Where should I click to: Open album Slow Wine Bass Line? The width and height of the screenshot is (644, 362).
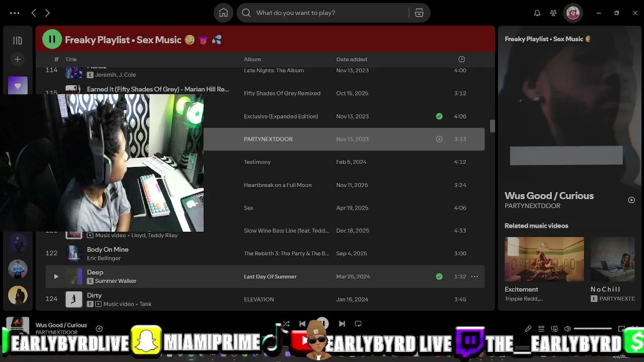286,231
